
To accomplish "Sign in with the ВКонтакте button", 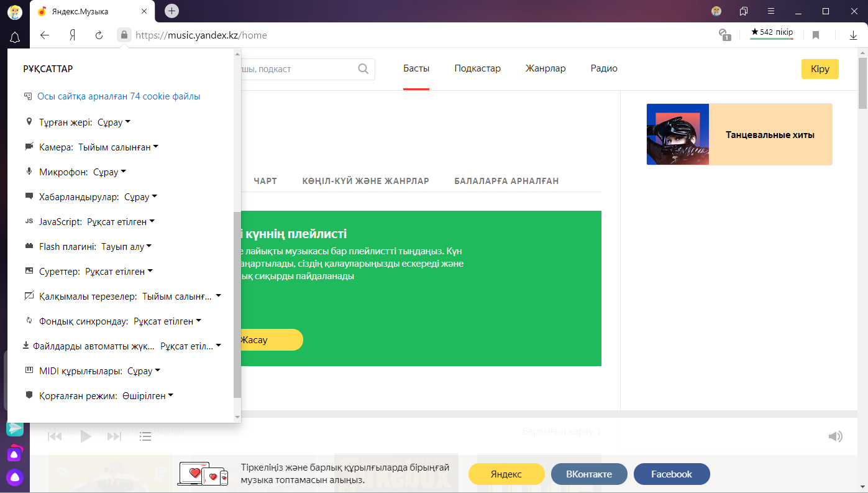I will tap(589, 474).
